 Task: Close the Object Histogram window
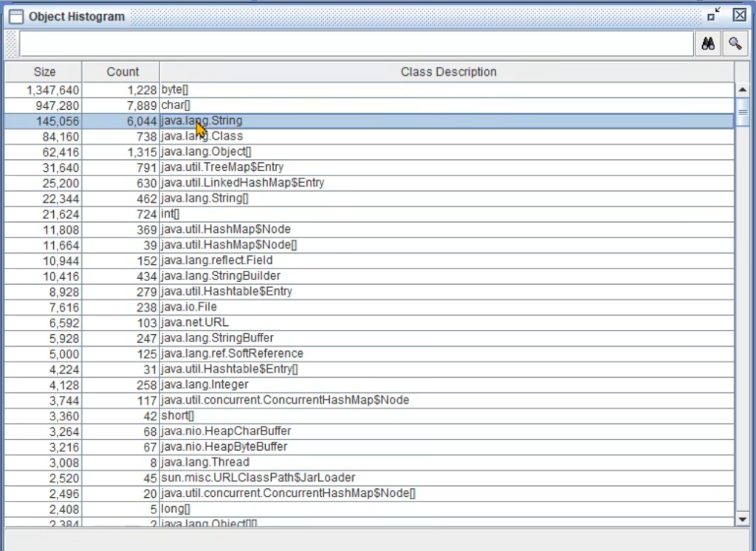(739, 15)
